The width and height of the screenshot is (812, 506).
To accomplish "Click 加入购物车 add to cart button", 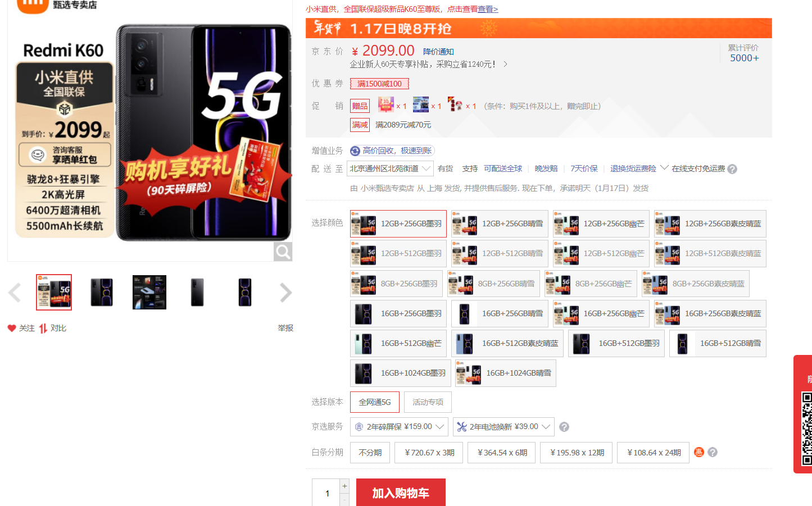I will point(401,493).
